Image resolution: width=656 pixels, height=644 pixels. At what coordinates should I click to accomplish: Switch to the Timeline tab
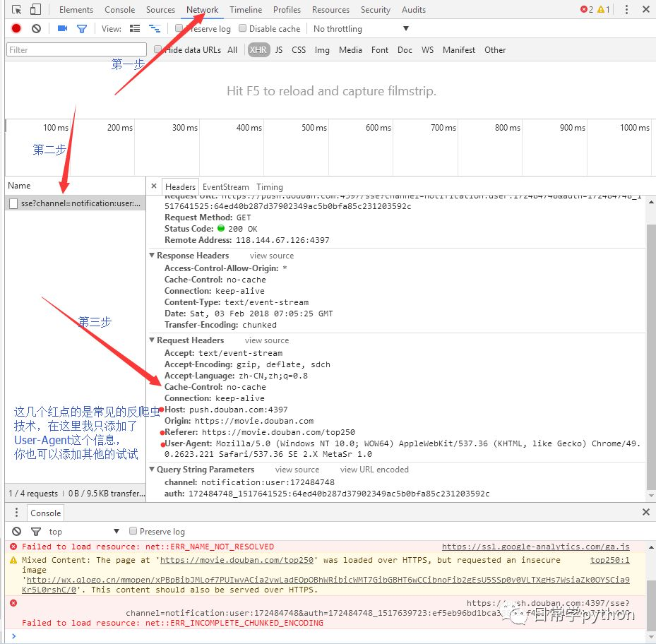click(x=246, y=10)
